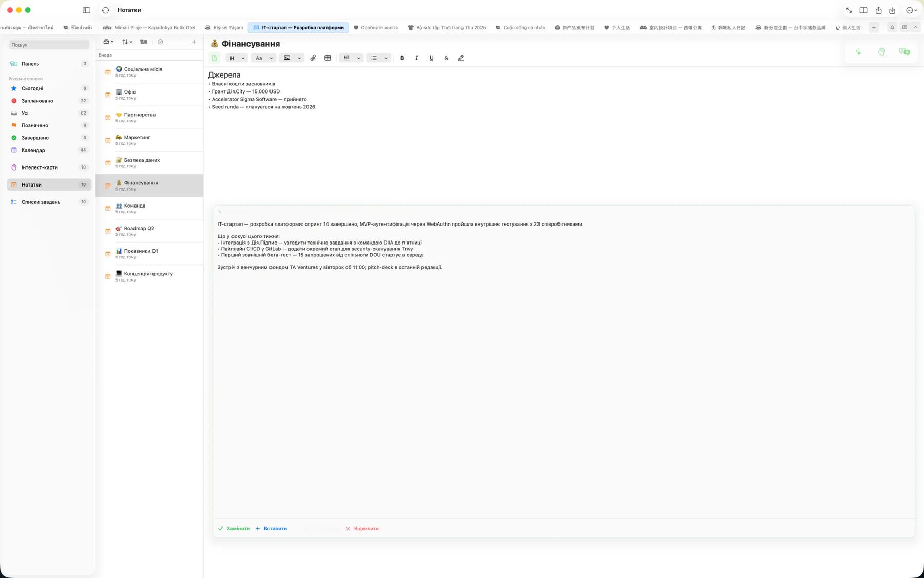The image size is (924, 578).
Task: Toggle underline formatting
Action: [x=431, y=58]
